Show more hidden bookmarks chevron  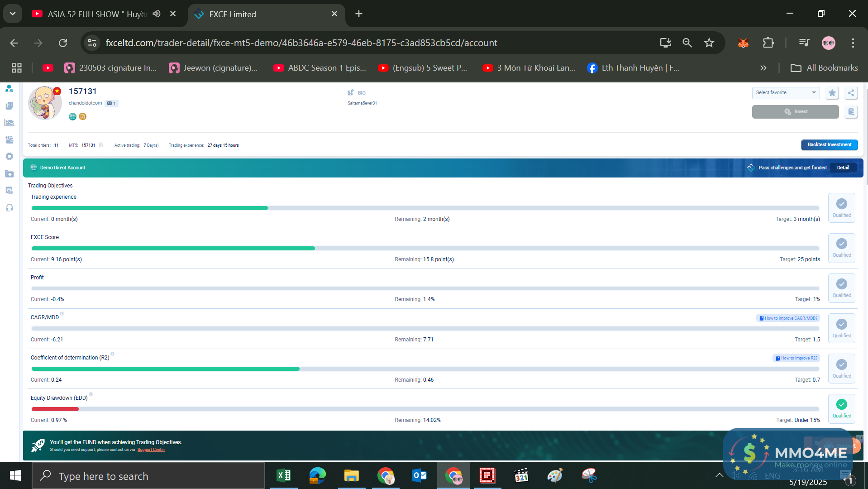[x=763, y=68]
